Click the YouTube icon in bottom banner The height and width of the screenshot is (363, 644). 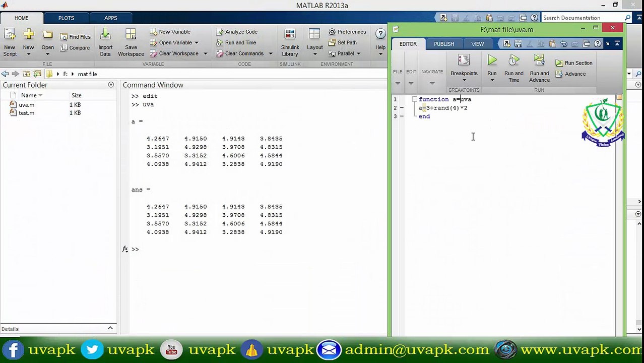click(x=171, y=350)
